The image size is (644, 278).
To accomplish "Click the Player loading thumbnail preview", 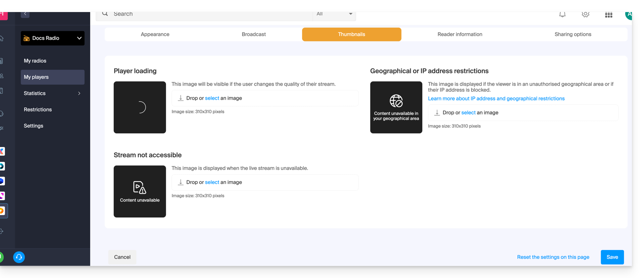I will pyautogui.click(x=140, y=107).
